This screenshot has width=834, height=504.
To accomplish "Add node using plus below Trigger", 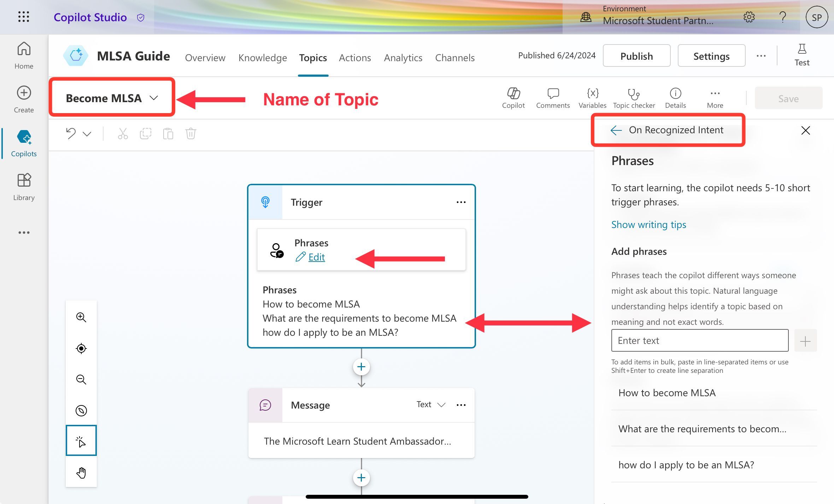I will pos(361,367).
